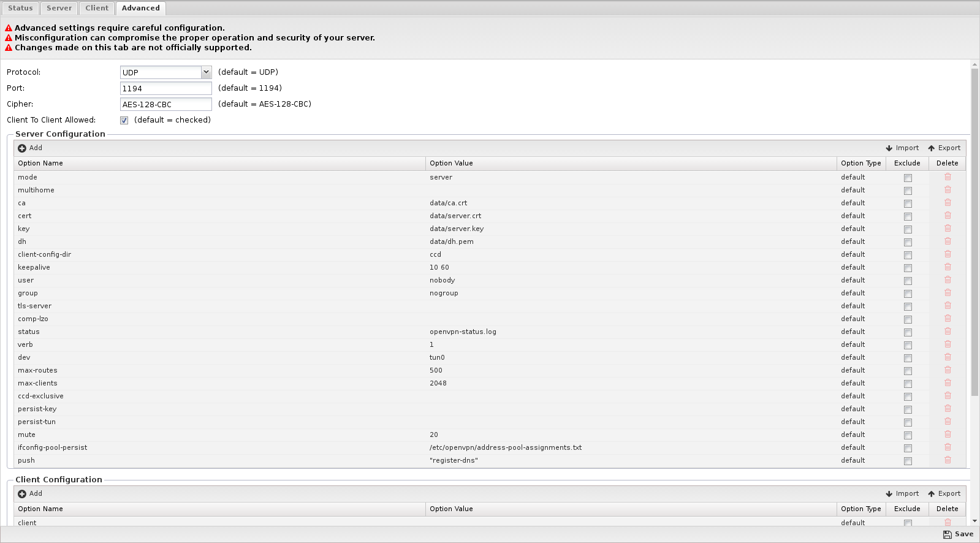Screen dimensions: 980x543
Task: Save the advanced settings
Action: coord(959,534)
